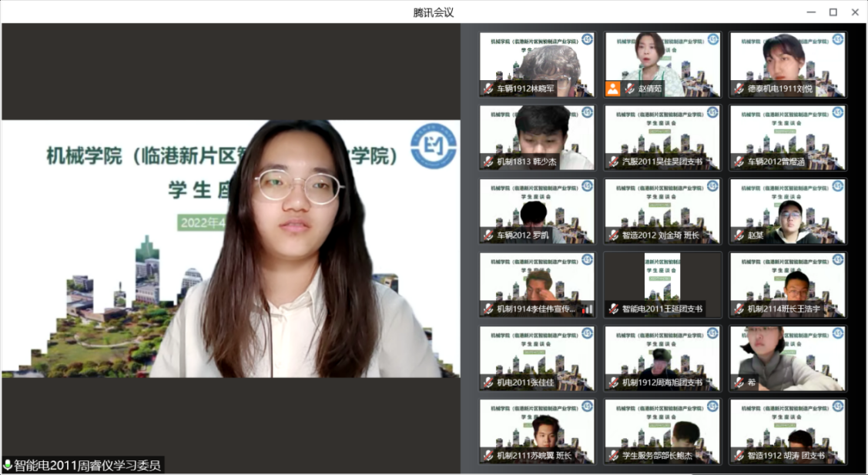Screen dimensions: 868x475
Task: Click muted mic icon on 机制1813 韩少杰 tile
Action: (x=488, y=162)
